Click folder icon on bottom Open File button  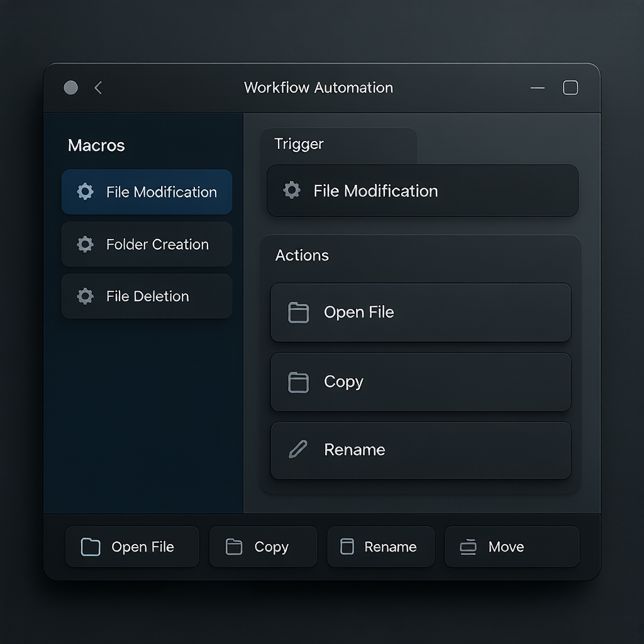91,547
